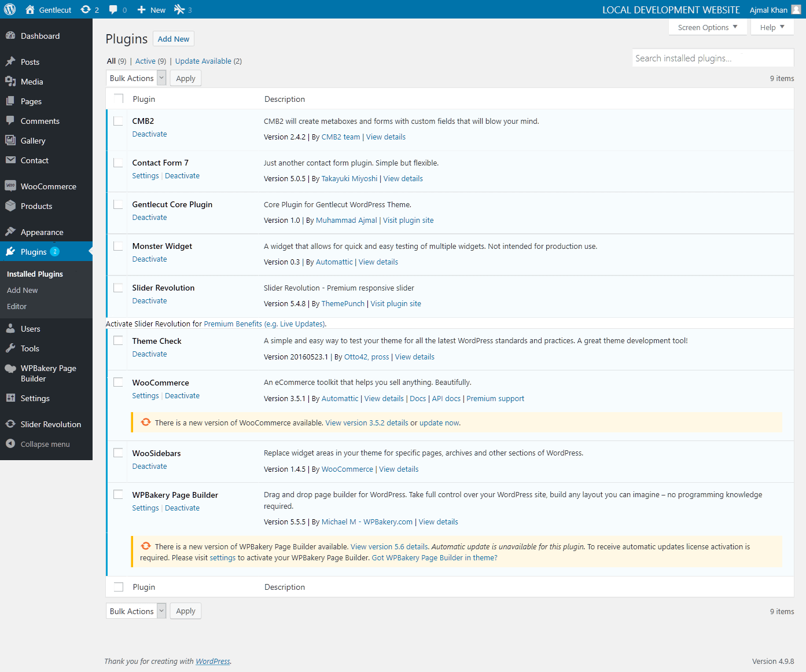Open the Media library sidebar icon
This screenshot has width=806, height=672.
(10, 82)
